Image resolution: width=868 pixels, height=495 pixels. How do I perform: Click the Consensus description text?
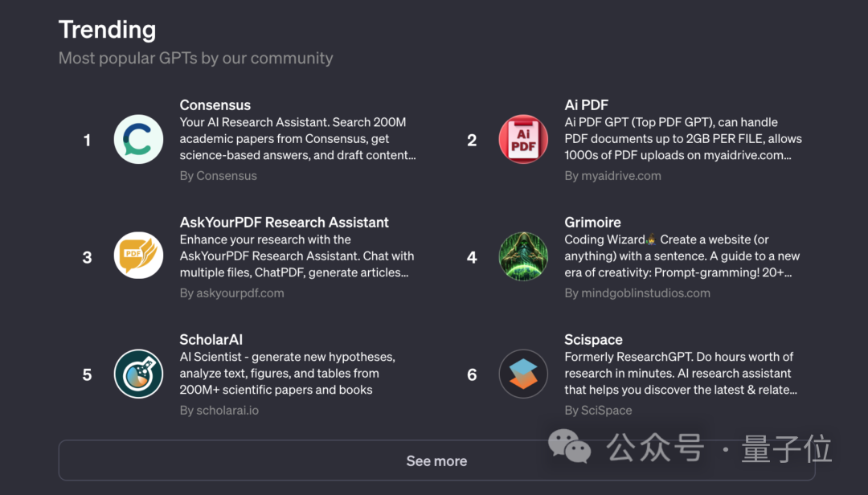pyautogui.click(x=297, y=139)
